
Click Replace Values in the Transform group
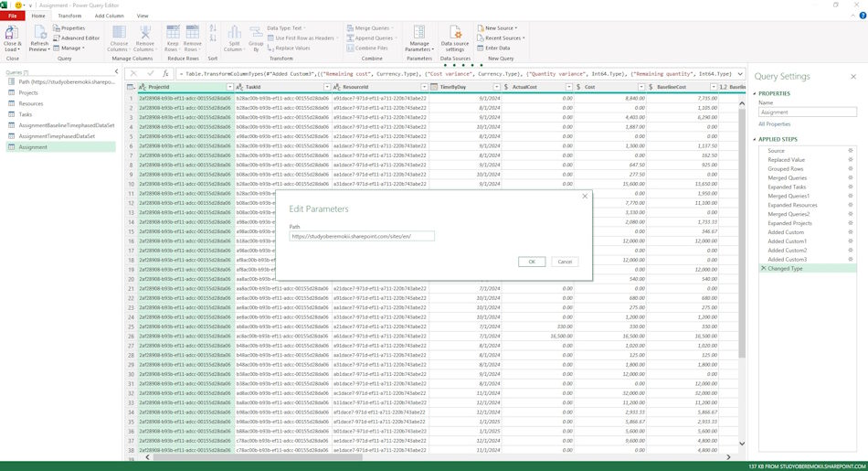click(x=289, y=48)
